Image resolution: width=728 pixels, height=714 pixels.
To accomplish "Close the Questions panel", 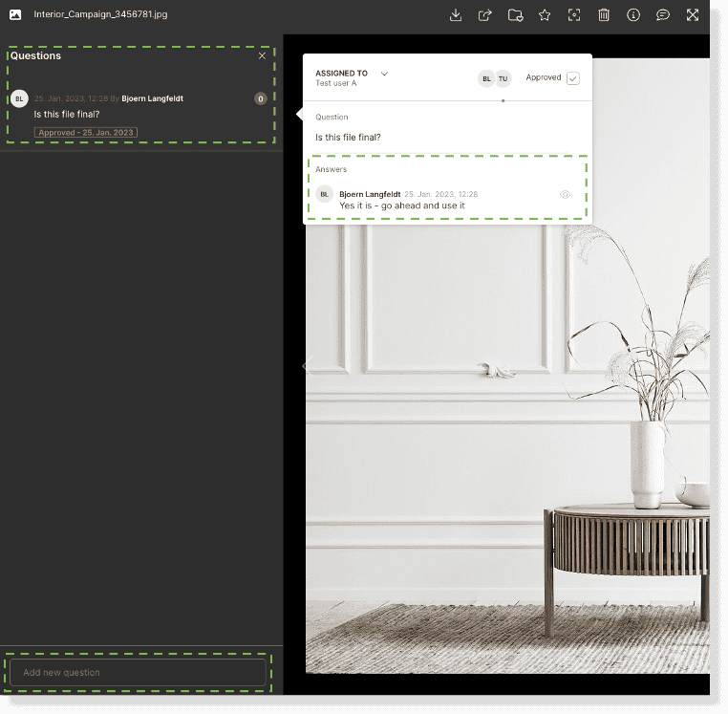I will click(263, 55).
